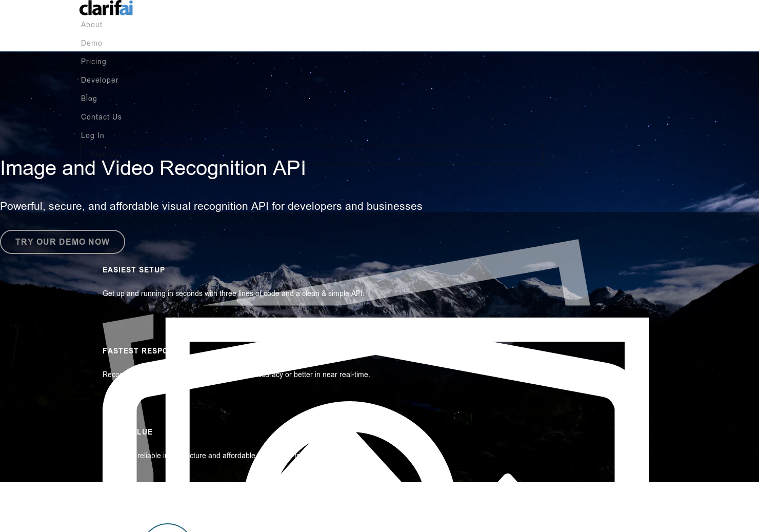Click the Clarifai logo

tap(106, 8)
